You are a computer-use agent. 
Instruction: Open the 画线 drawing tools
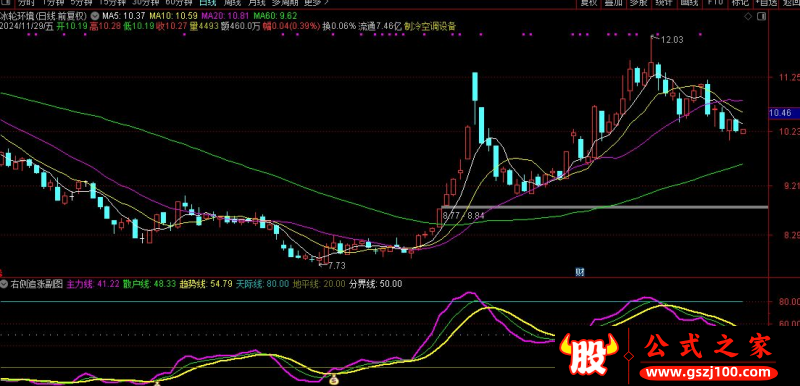pyautogui.click(x=689, y=3)
